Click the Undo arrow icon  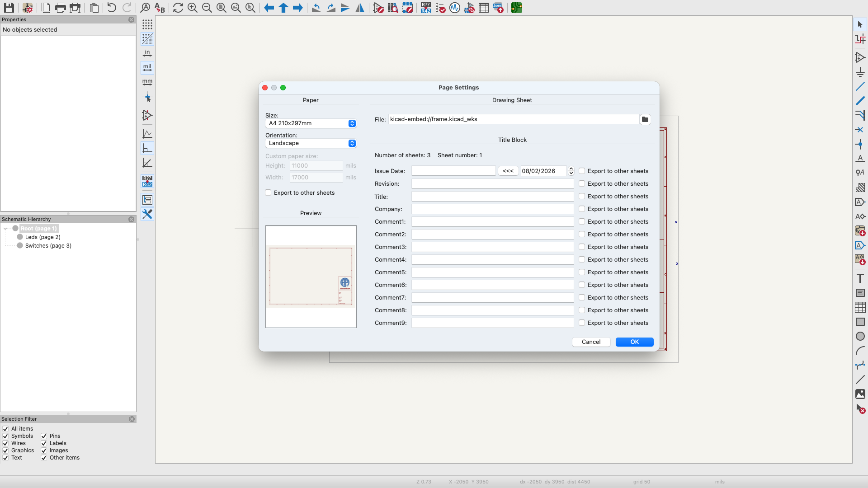111,8
